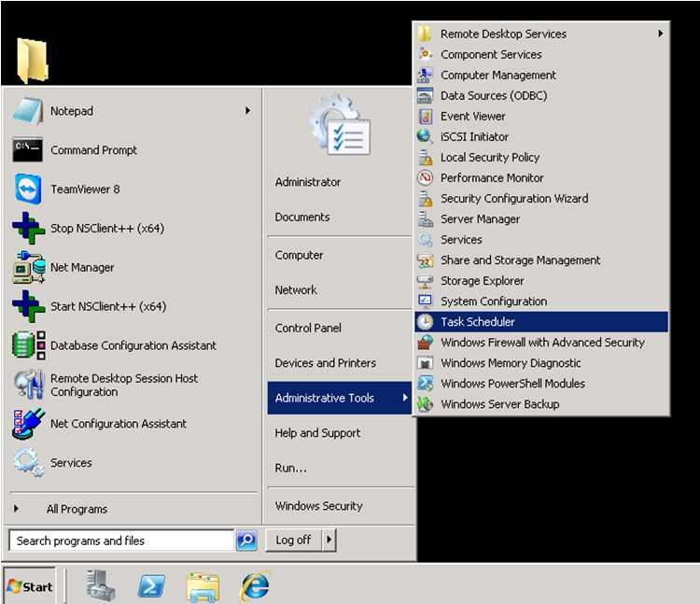
Task: Open System Configuration
Action: point(541,302)
